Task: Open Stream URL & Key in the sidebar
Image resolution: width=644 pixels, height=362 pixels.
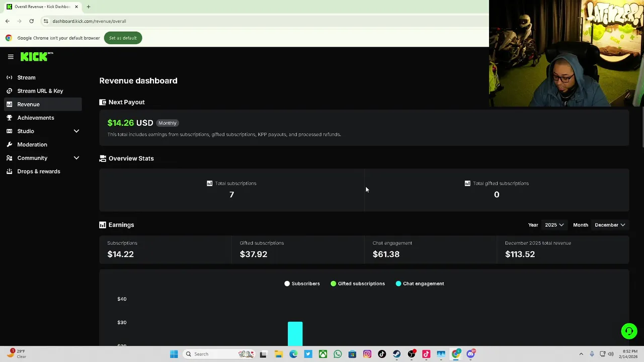Action: (43, 91)
